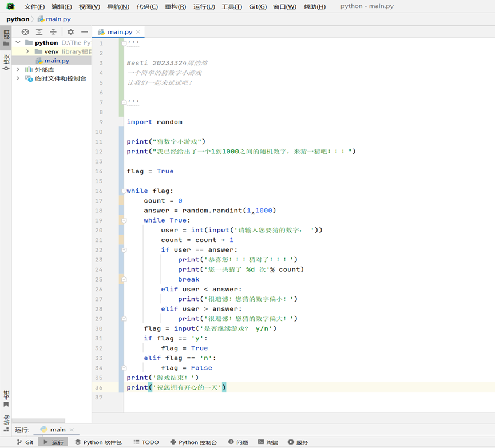495x448 pixels.
Task: Open the Git tool window
Action: point(25,442)
